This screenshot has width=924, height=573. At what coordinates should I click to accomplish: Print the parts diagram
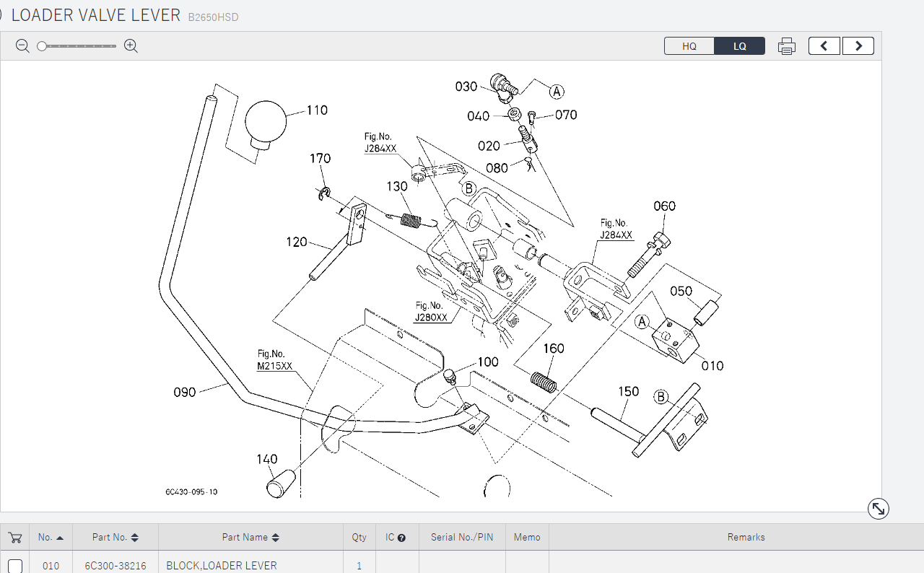786,46
